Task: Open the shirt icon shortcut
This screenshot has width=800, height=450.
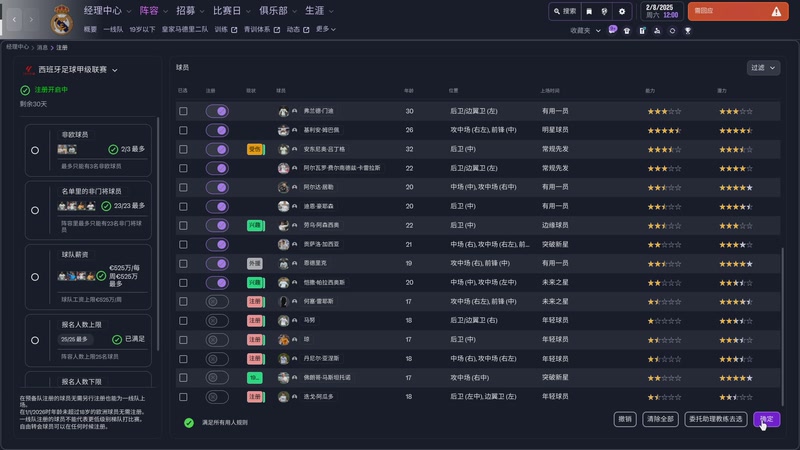Action: coord(627,31)
